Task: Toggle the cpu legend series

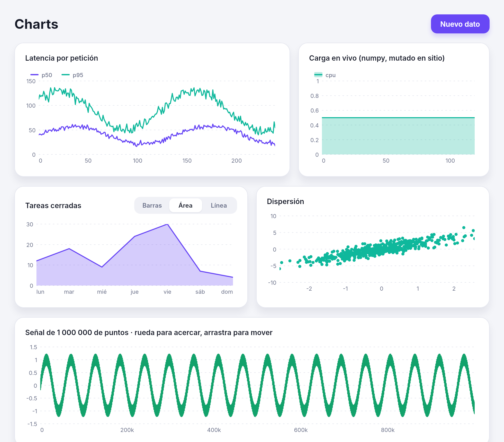Action: (325, 75)
